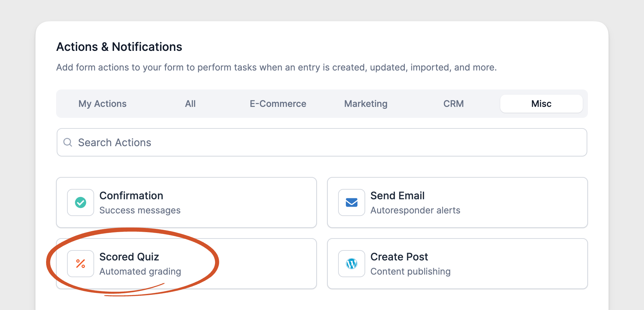The image size is (644, 310).
Task: Add the Confirmation action card
Action: pos(187,202)
